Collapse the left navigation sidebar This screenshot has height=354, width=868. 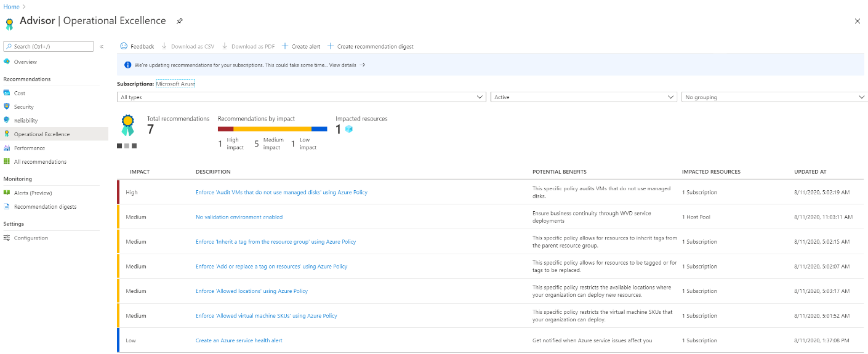coord(102,47)
